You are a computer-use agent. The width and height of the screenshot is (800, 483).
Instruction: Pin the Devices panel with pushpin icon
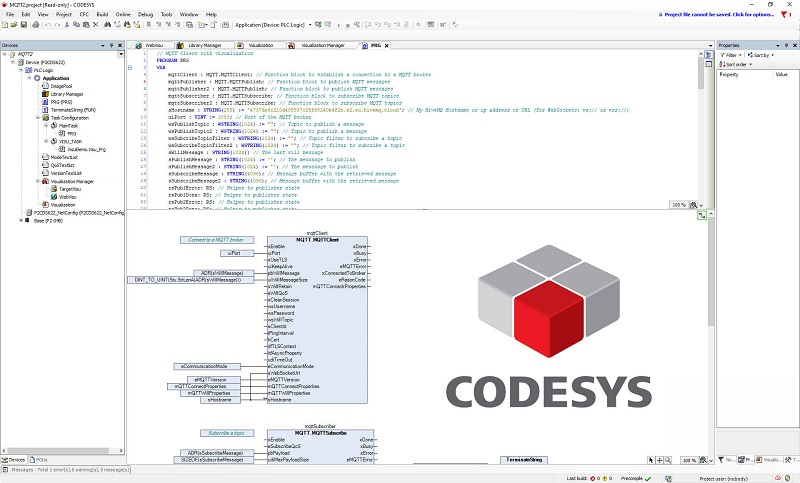point(111,45)
